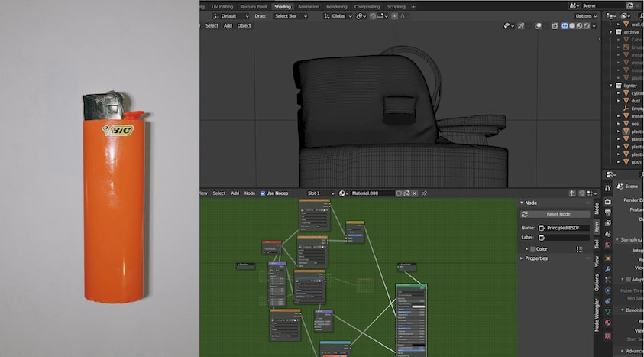The height and width of the screenshot is (357, 644).
Task: Open the Rendering workspace tab
Action: (336, 7)
